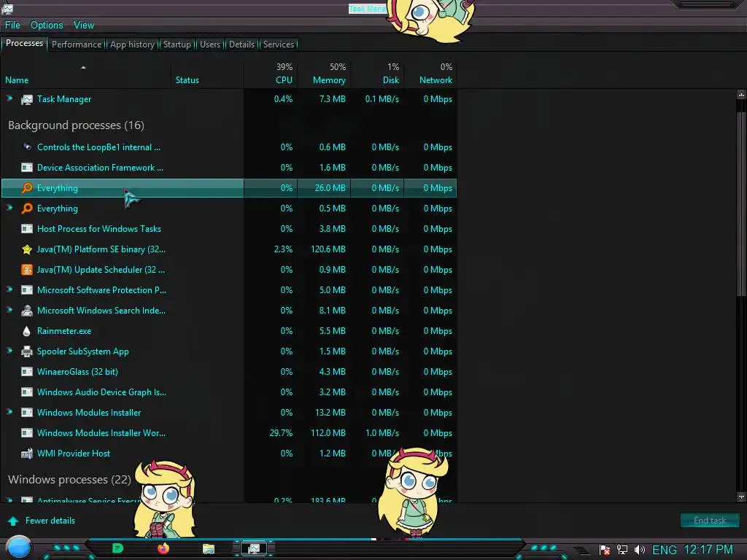Image resolution: width=747 pixels, height=560 pixels.
Task: Click the vertical scrollbar thumb
Action: pos(741,205)
